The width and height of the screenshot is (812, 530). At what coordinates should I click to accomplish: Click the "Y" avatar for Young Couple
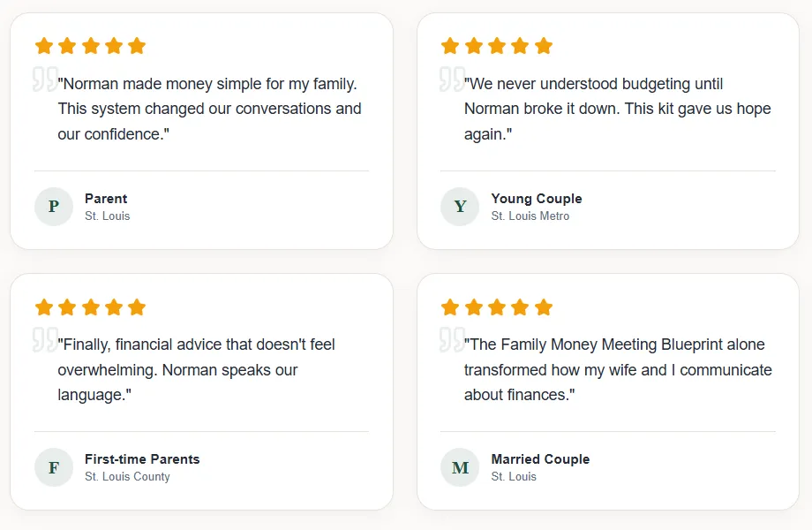coord(460,207)
